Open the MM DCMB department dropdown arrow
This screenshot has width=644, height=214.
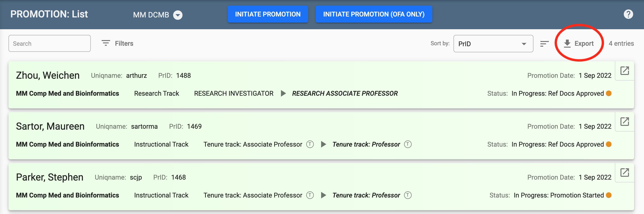click(x=178, y=15)
